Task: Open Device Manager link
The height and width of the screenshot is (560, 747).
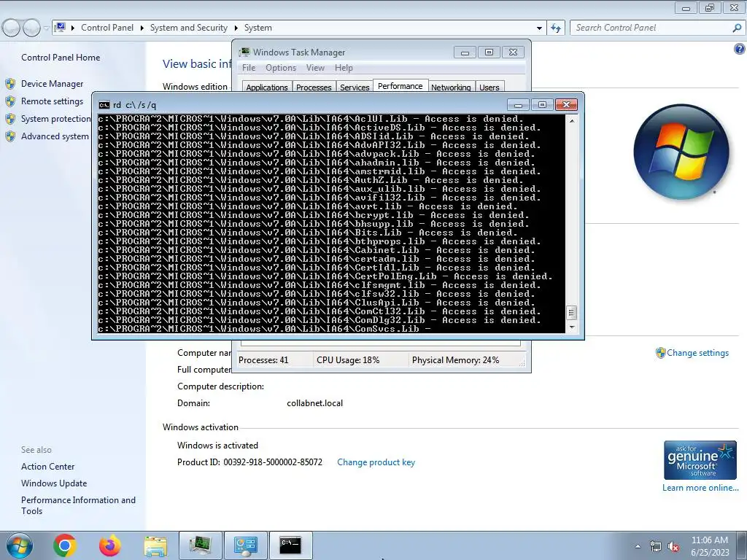Action: click(52, 84)
